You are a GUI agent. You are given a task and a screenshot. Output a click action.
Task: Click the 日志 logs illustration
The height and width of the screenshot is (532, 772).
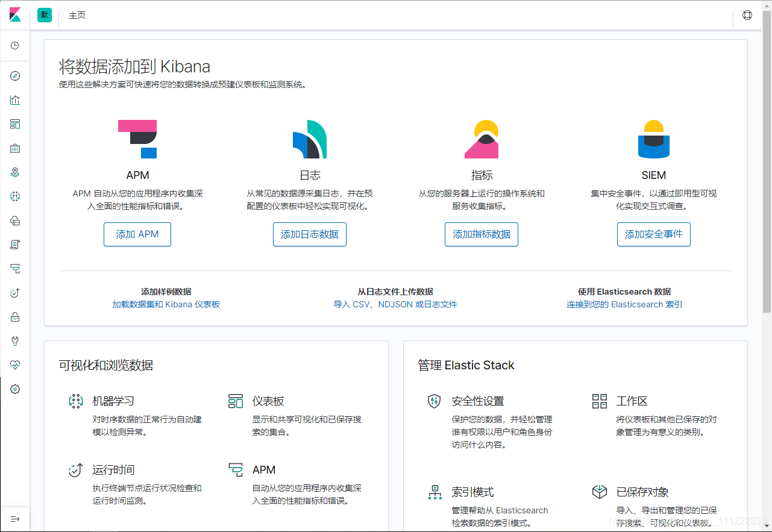(x=310, y=139)
